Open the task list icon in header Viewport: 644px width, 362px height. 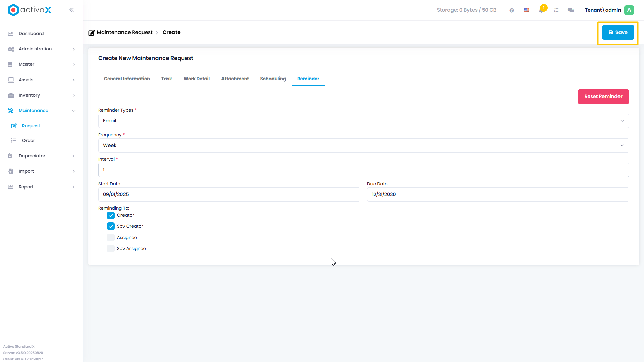click(x=556, y=10)
